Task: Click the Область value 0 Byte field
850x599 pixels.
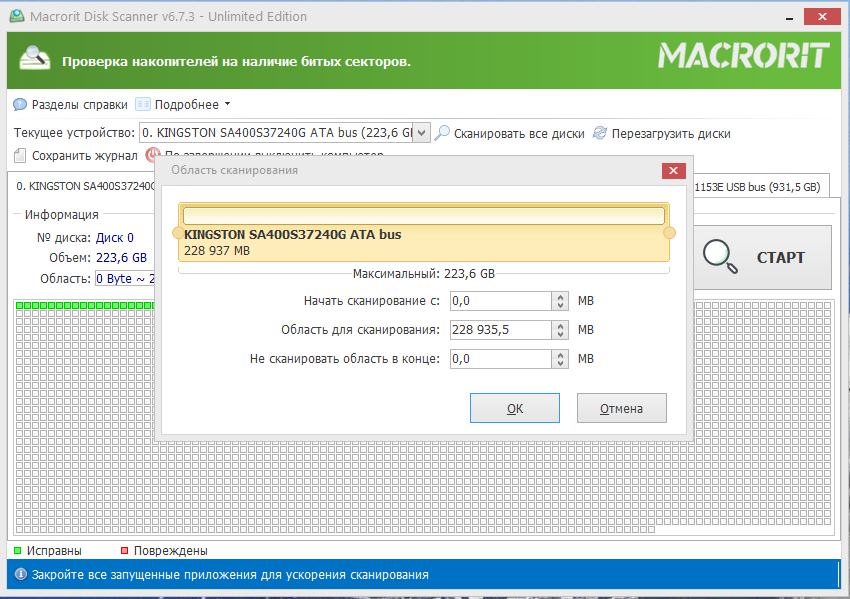Action: pos(125,279)
